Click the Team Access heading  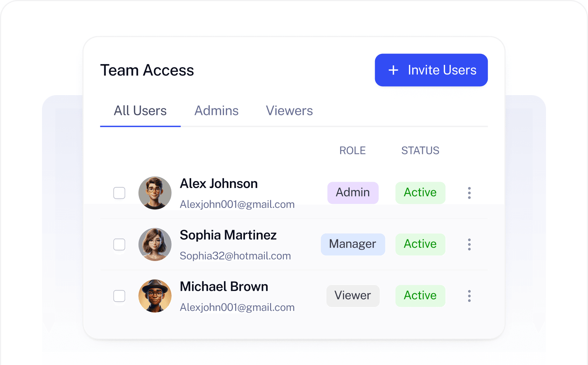[x=147, y=70]
